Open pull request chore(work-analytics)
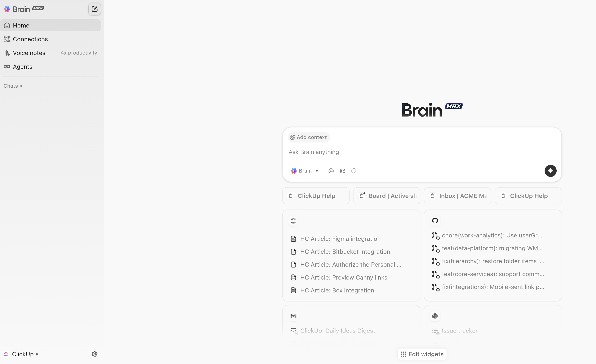This screenshot has height=364, width=596. (492, 236)
